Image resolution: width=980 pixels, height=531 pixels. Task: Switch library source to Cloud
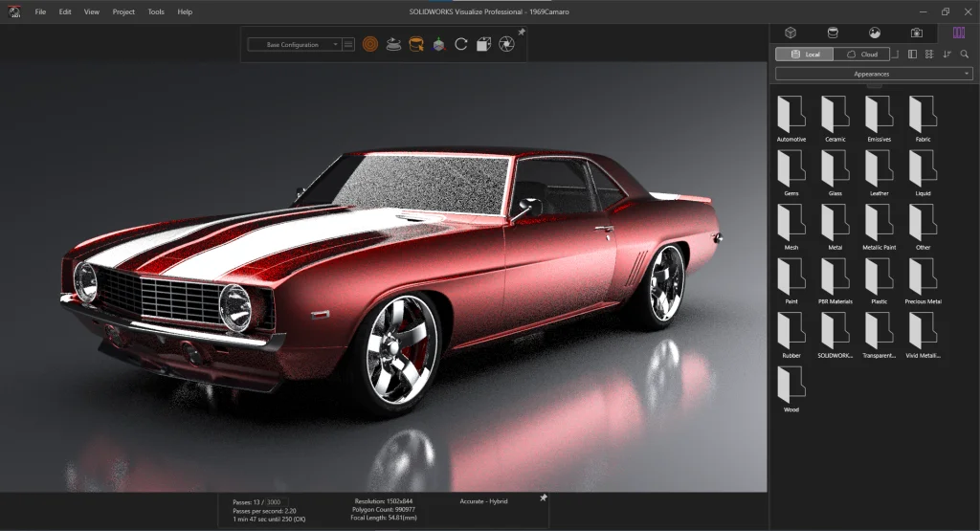(862, 55)
